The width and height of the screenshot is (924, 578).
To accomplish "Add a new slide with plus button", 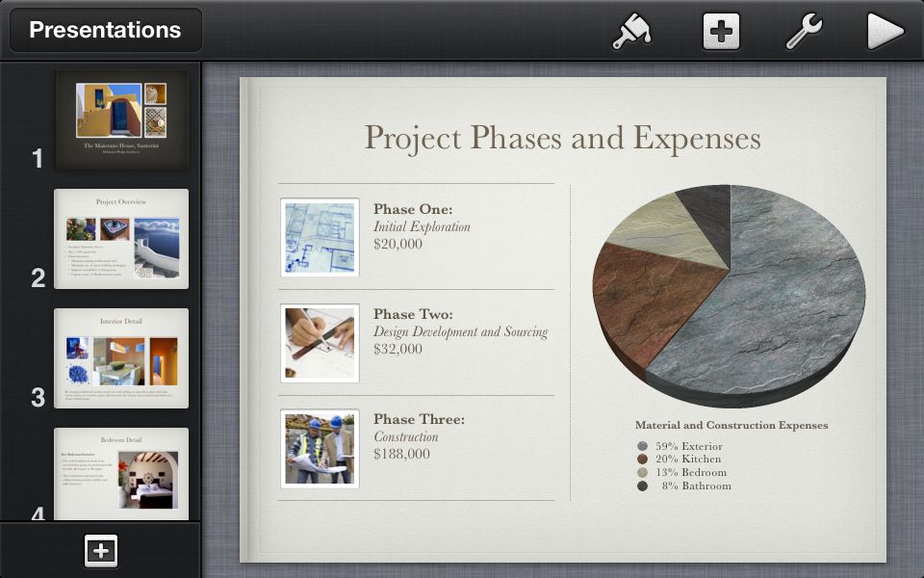I will pyautogui.click(x=101, y=551).
